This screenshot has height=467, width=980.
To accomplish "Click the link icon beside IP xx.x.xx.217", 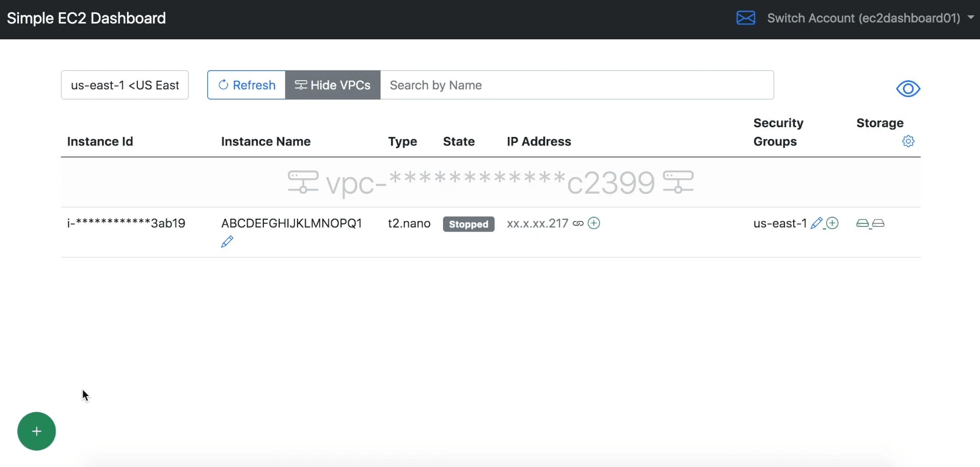I will tap(578, 223).
